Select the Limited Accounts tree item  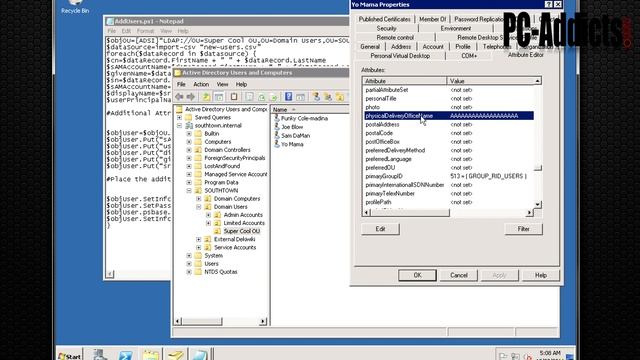tap(244, 223)
